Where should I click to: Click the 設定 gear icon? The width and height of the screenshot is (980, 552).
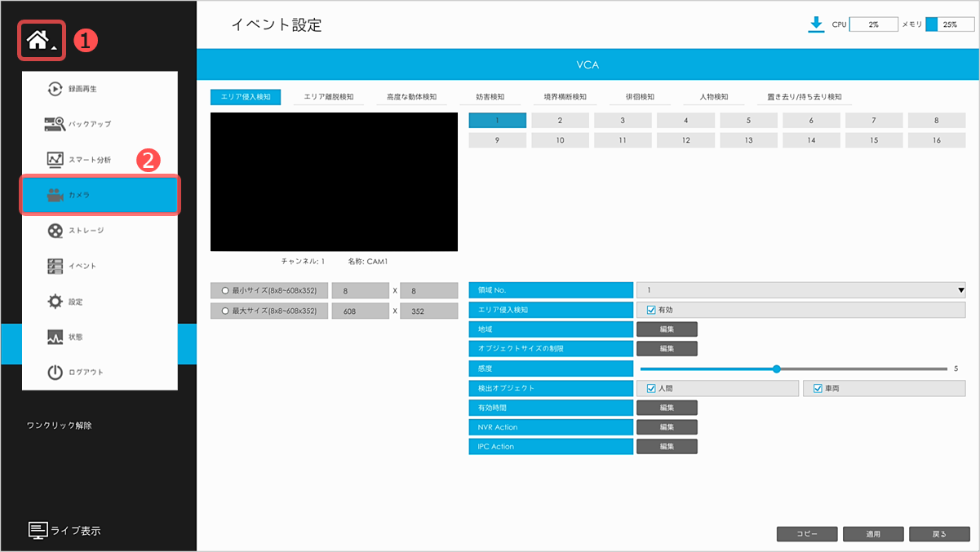tap(55, 302)
